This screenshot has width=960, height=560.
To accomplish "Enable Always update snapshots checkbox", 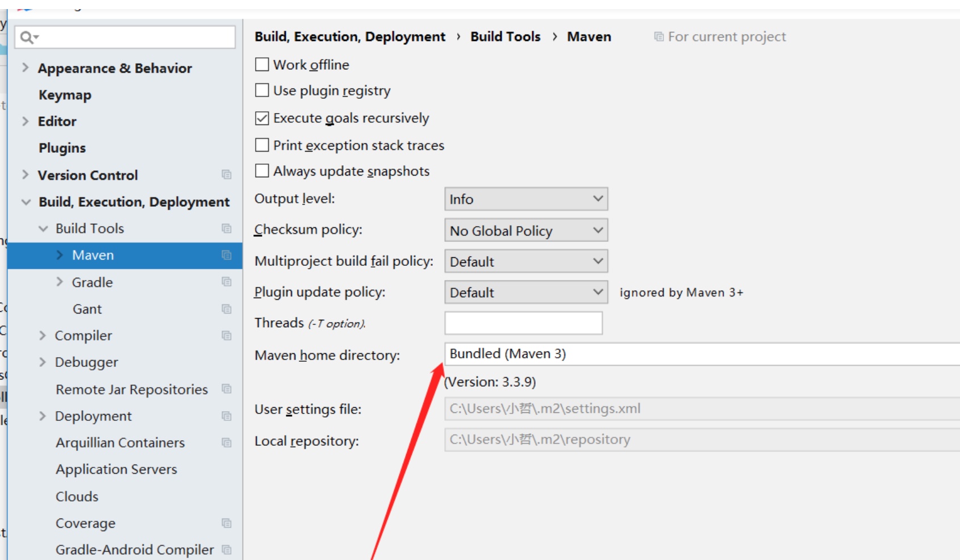I will 262,171.
